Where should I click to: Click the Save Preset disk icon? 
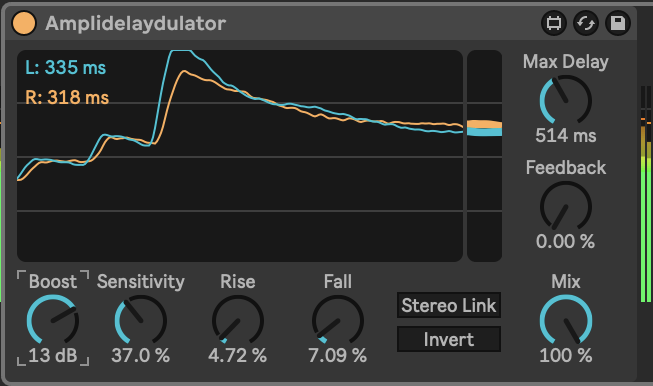pos(618,23)
